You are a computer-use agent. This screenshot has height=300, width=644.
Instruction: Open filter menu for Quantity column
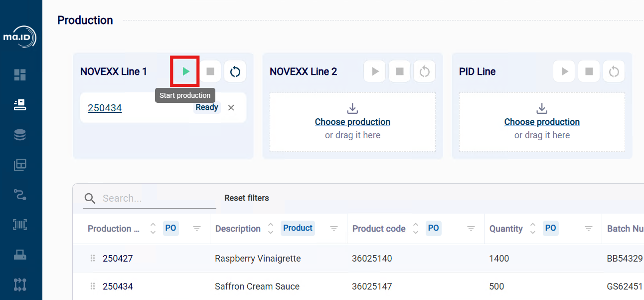pyautogui.click(x=589, y=229)
